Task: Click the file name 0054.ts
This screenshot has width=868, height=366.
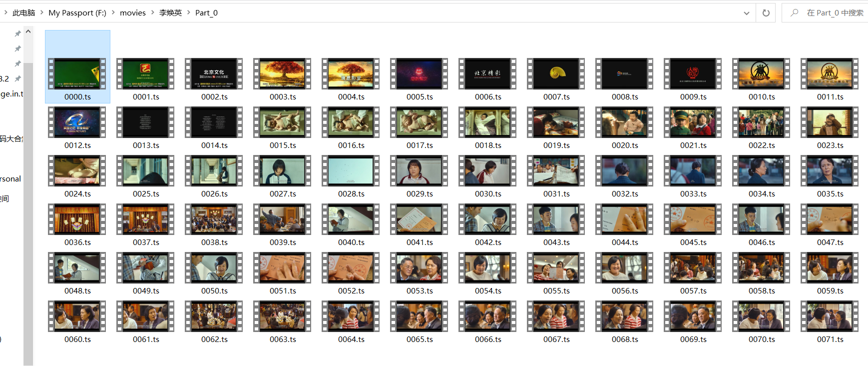Action: pyautogui.click(x=488, y=291)
